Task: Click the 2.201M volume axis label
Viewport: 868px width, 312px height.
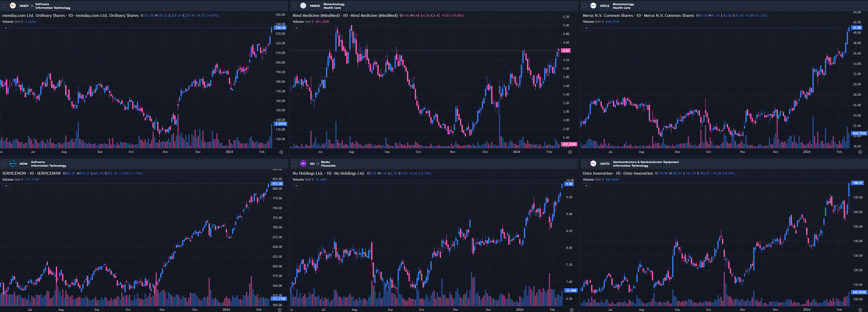Action: 280,124
